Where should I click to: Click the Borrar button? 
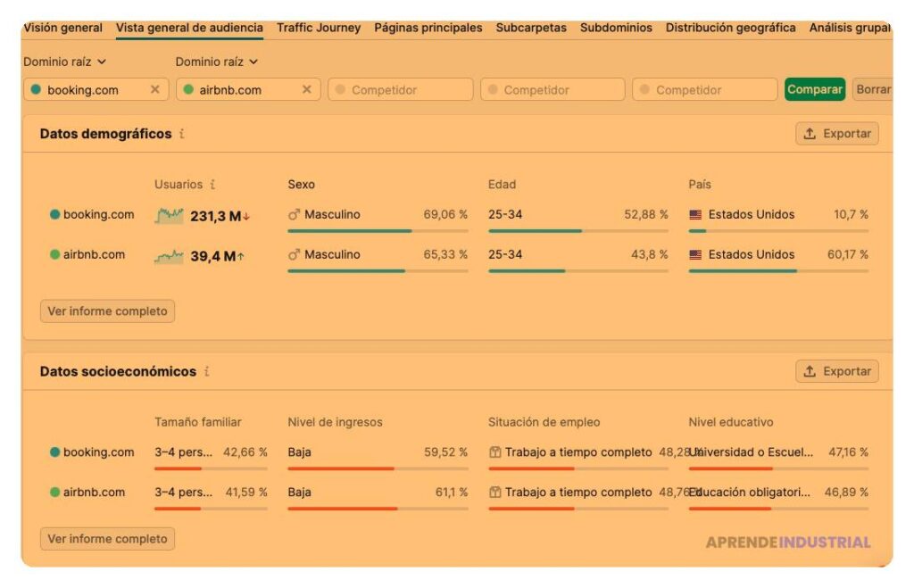coord(873,90)
